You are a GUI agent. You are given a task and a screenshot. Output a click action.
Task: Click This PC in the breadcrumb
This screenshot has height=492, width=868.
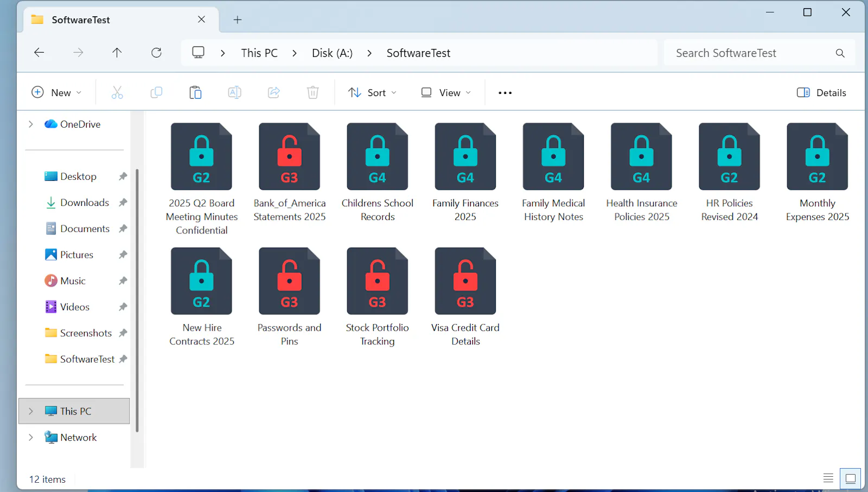point(259,53)
